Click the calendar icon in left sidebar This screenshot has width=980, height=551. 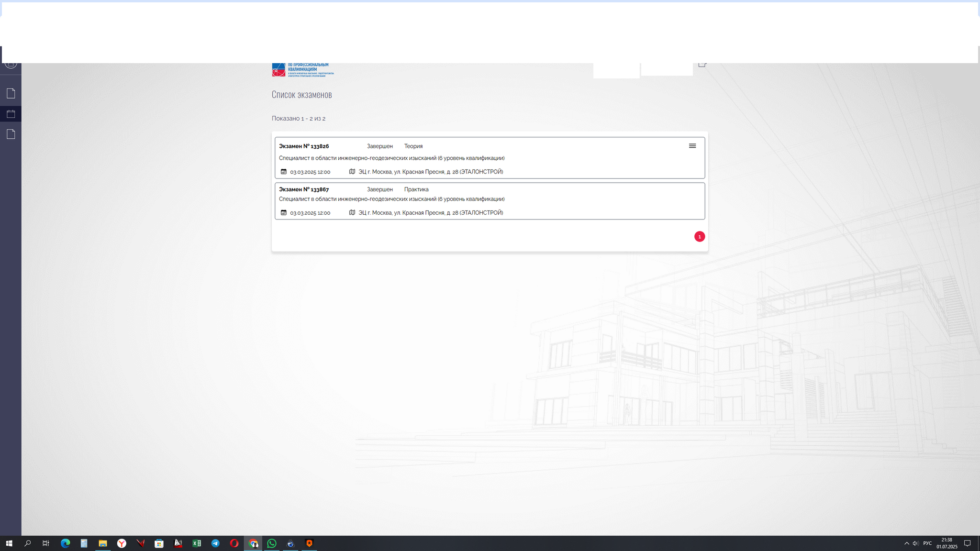pyautogui.click(x=11, y=114)
